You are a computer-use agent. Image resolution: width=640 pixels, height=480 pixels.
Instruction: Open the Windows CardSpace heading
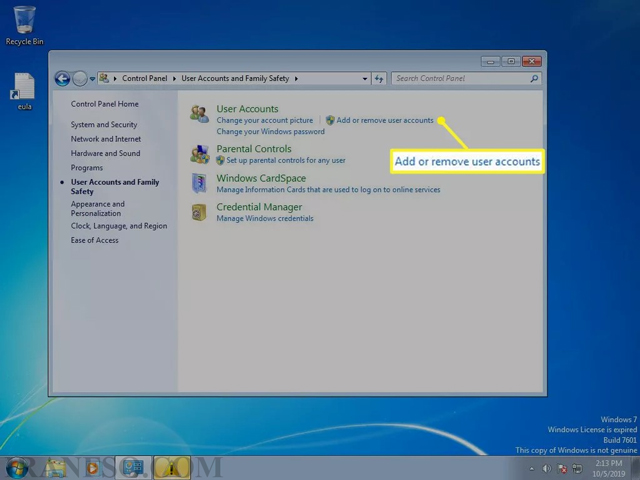[261, 178]
